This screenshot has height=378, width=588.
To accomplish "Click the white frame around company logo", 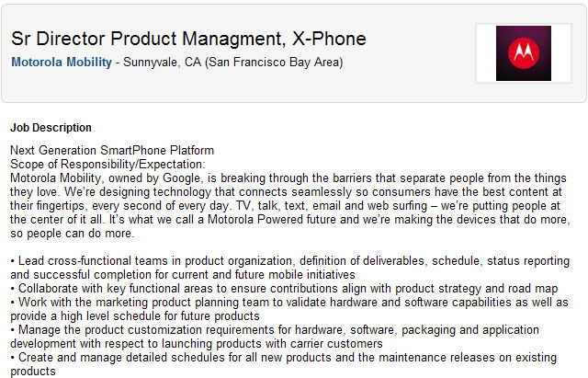I will 524,53.
